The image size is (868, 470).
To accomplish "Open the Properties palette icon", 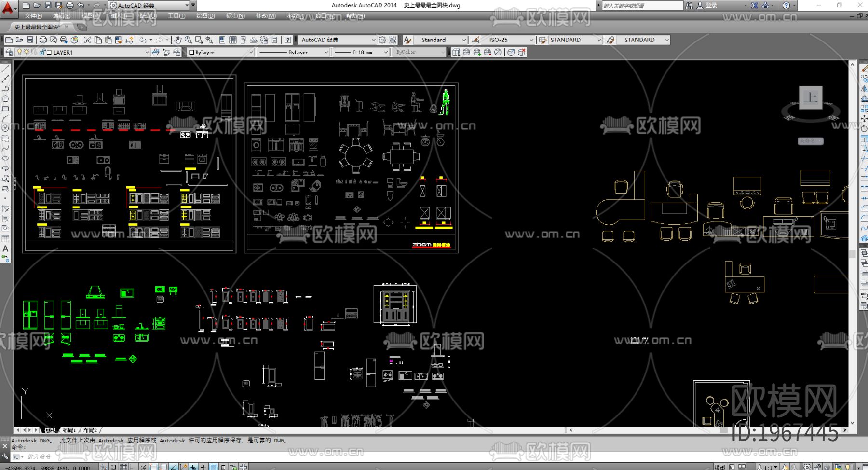I will (222, 40).
